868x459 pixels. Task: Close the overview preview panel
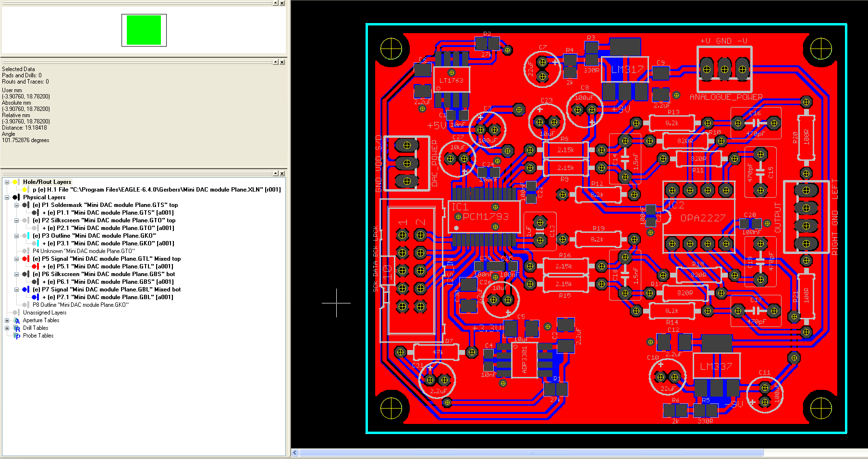coord(282,3)
